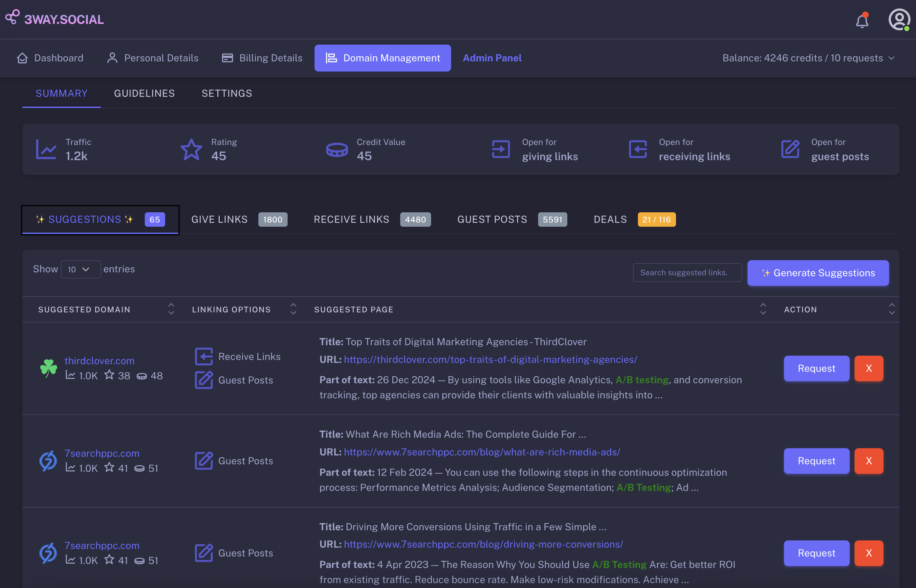Click the Search suggested links field

click(687, 273)
